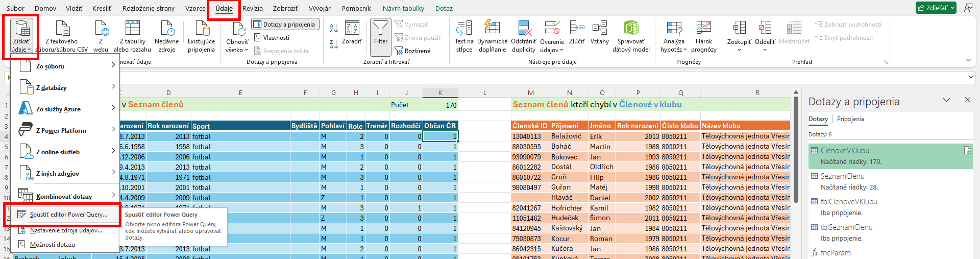Viewport: 980px width, 259px height.
Task: Click column K header
Action: coord(440,92)
